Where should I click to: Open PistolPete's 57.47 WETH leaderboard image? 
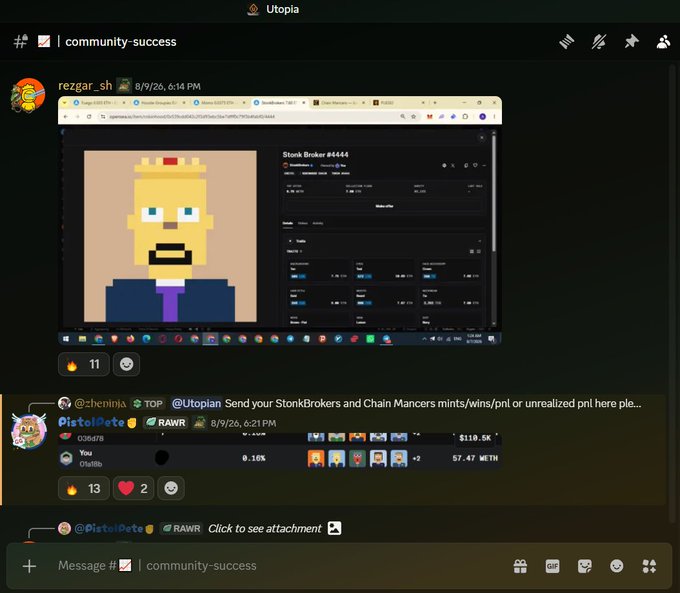click(x=280, y=451)
